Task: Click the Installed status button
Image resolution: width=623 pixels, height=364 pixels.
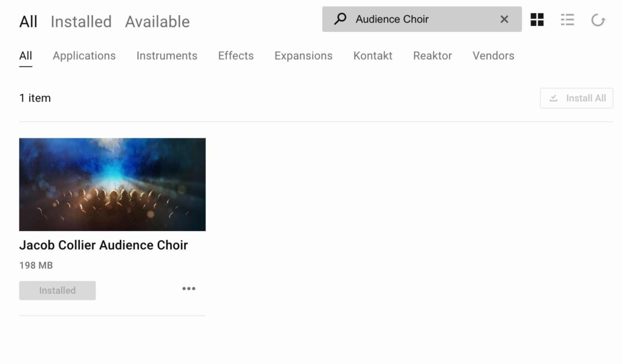Action: click(x=57, y=290)
